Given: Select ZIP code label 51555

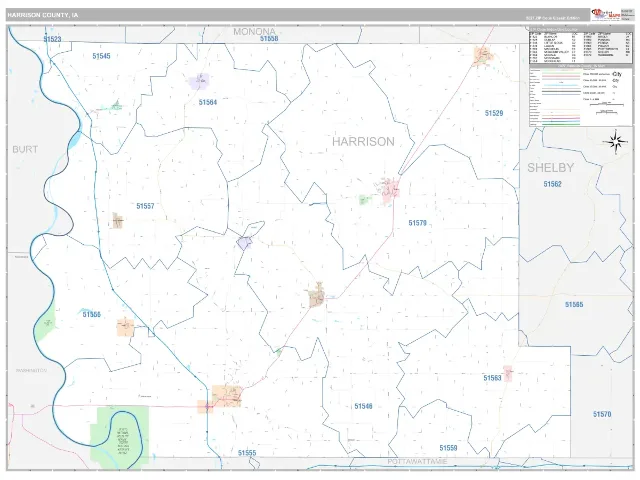Looking at the screenshot, I should (247, 453).
